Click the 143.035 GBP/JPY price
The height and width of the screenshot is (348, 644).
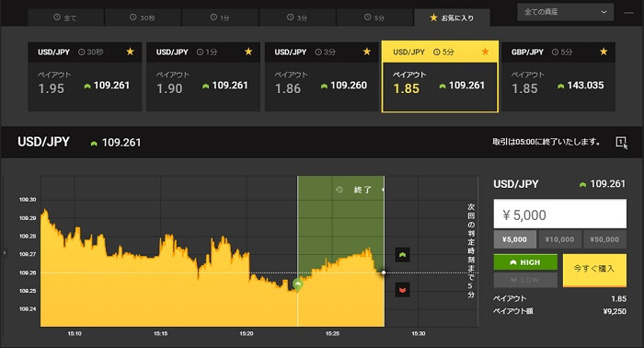[585, 86]
